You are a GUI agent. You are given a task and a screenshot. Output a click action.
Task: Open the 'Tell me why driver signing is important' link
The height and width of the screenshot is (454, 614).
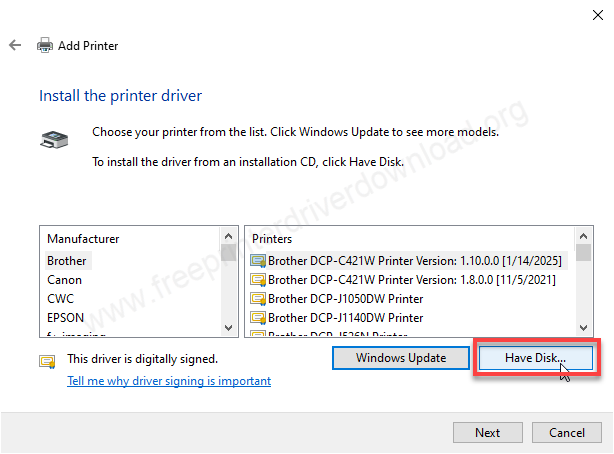click(x=169, y=381)
